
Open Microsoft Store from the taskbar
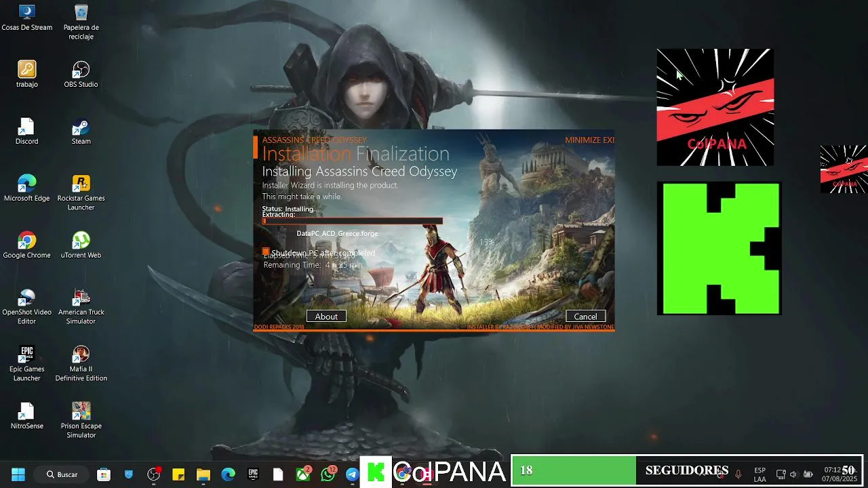[104, 474]
